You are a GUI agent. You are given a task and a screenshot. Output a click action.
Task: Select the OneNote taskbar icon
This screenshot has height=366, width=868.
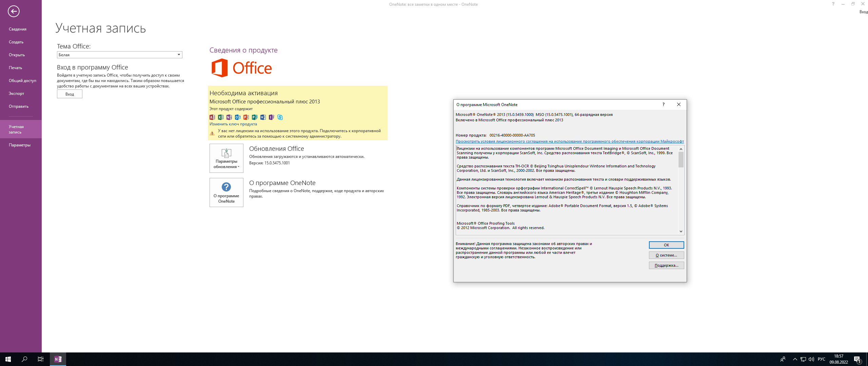point(58,359)
